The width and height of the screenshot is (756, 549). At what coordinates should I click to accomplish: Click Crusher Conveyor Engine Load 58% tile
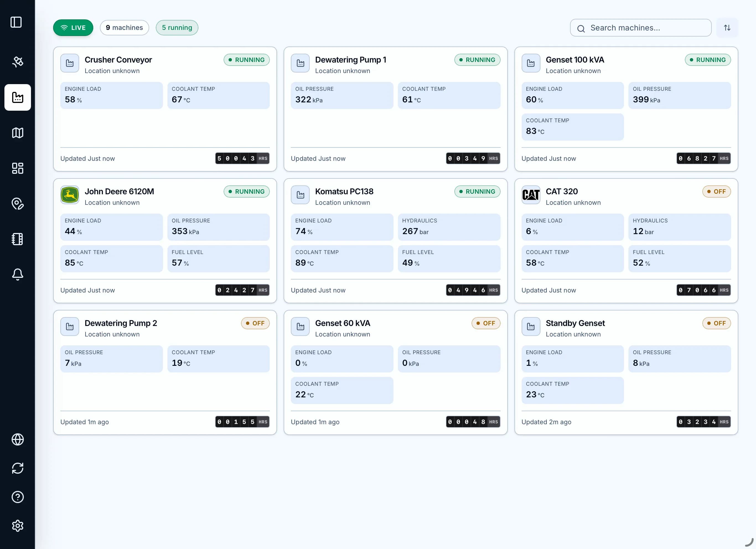(x=111, y=95)
